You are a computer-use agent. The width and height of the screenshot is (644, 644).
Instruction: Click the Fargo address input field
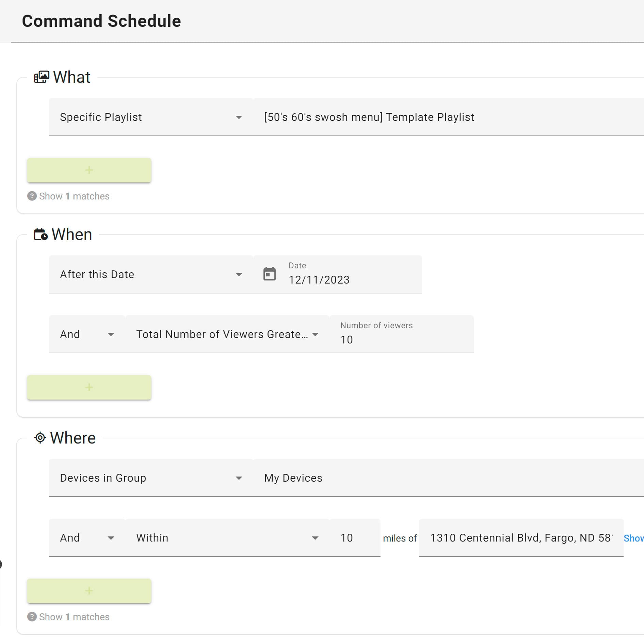[521, 538]
